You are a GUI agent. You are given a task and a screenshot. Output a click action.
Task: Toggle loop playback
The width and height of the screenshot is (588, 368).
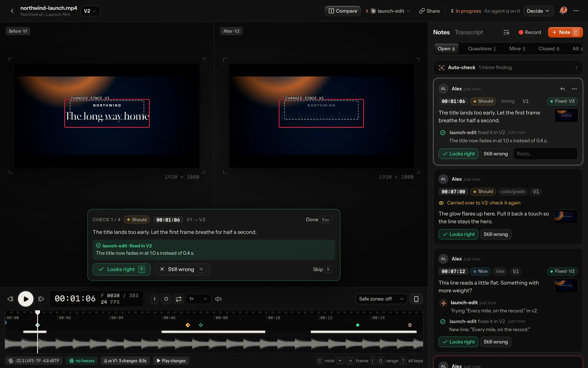(x=178, y=299)
